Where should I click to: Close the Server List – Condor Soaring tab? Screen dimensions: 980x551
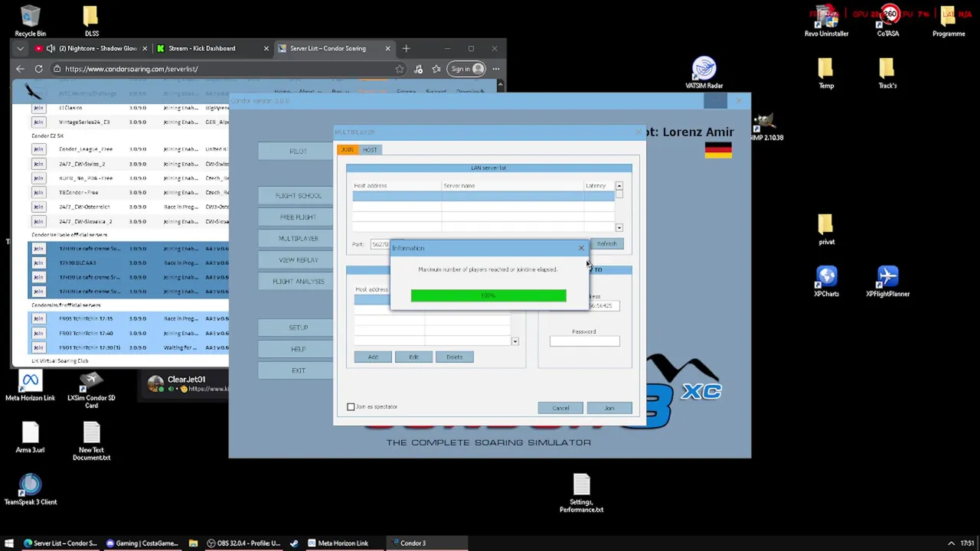[x=387, y=48]
